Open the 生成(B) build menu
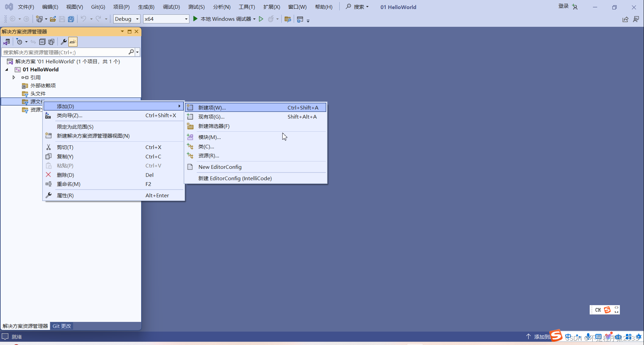Image resolution: width=644 pixels, height=345 pixels. tap(146, 7)
